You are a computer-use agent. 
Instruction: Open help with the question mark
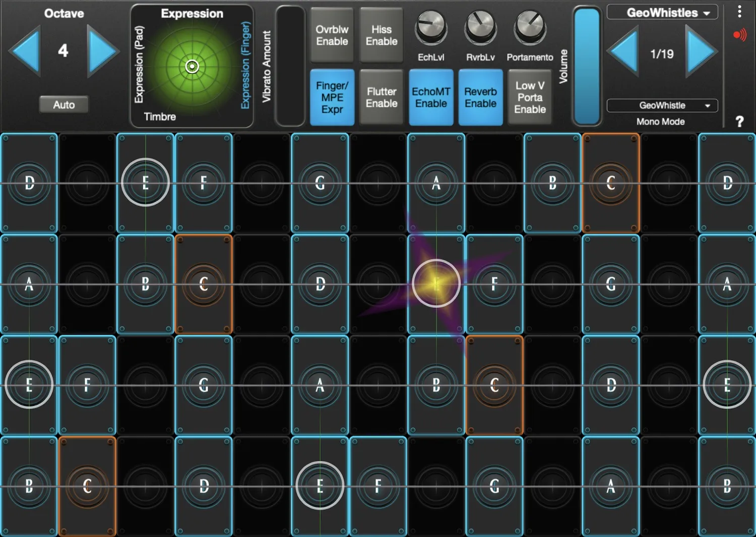(x=739, y=122)
